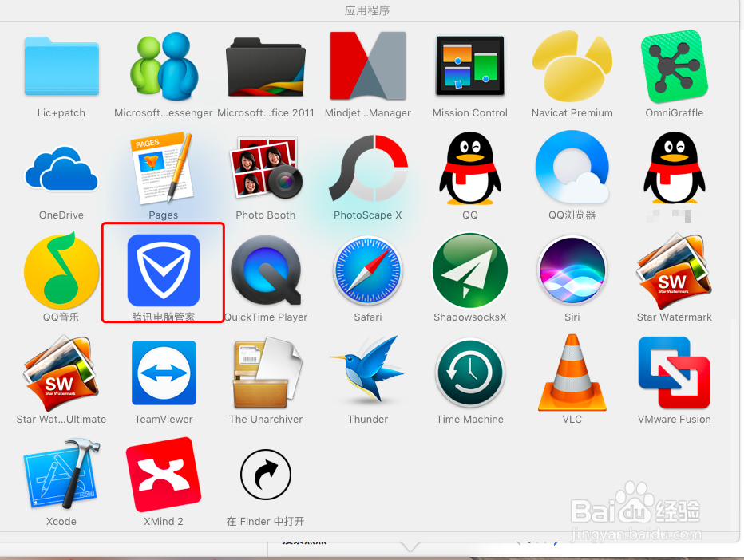
Task: Open the Lic+patch folder
Action: click(x=61, y=66)
